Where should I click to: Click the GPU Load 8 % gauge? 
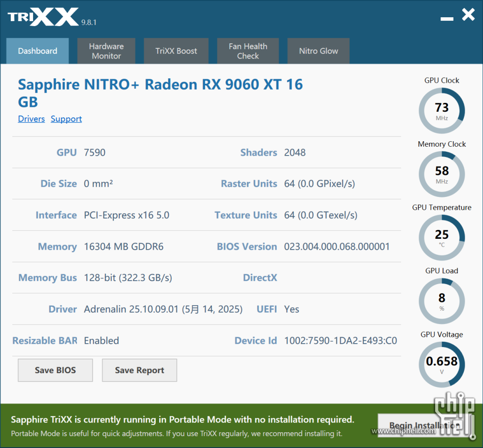coord(442,301)
